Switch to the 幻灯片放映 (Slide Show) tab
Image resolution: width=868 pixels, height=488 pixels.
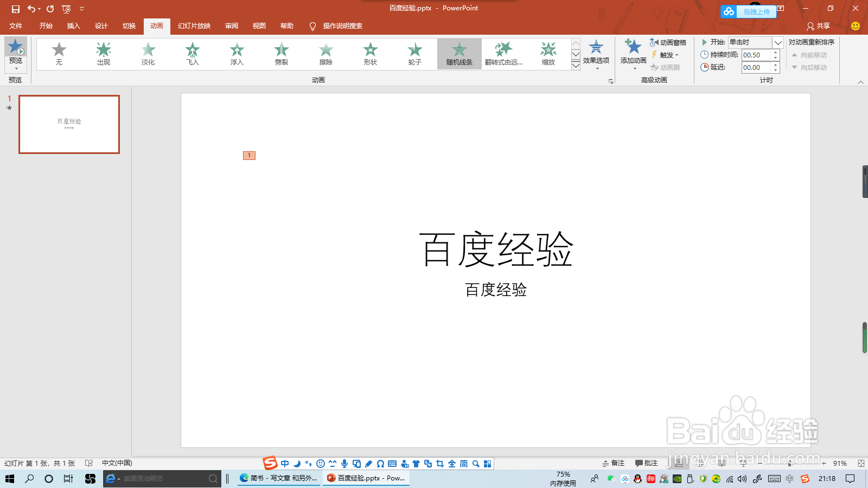194,26
